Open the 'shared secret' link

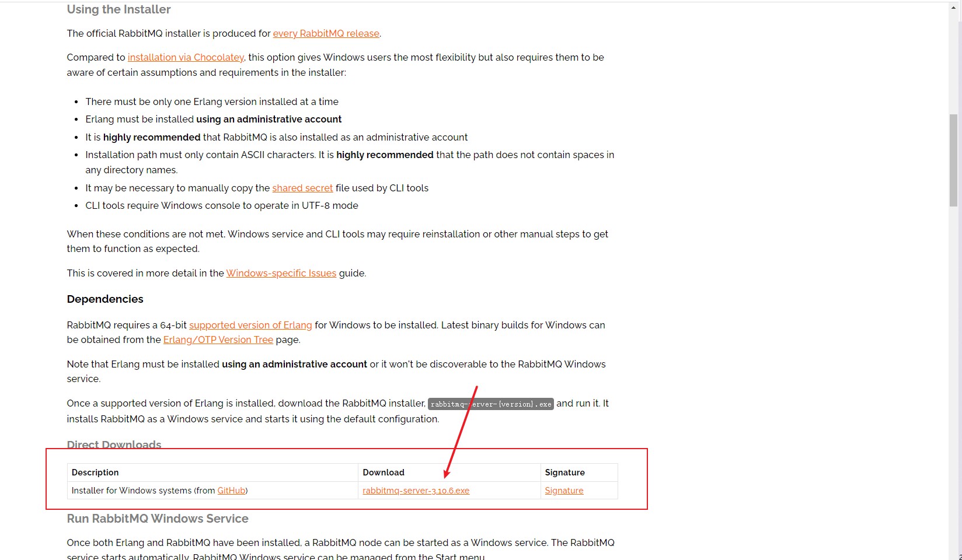(x=302, y=188)
